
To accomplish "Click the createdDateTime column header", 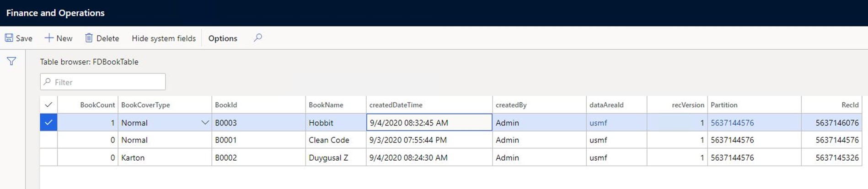I will pyautogui.click(x=396, y=105).
